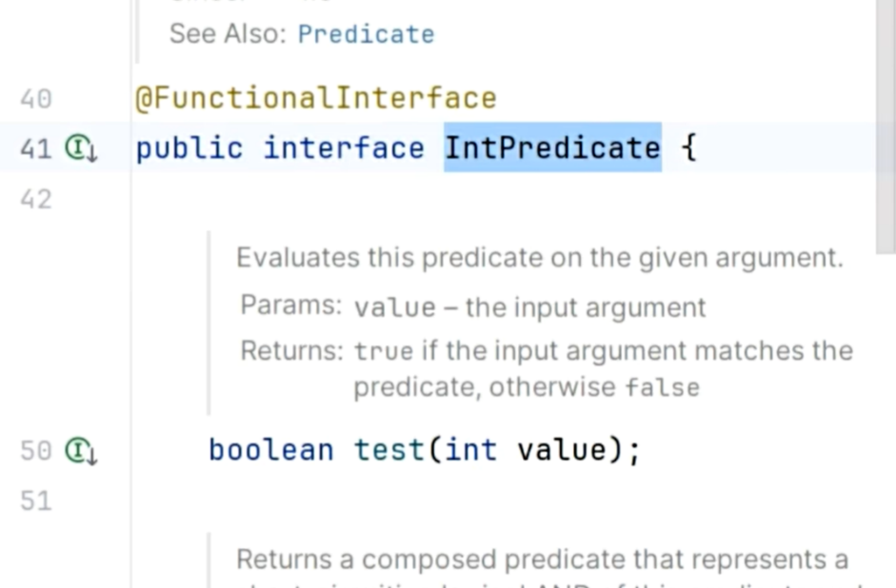
Task: Click the 'Evaluates this predicate' doc comment
Action: click(x=540, y=258)
